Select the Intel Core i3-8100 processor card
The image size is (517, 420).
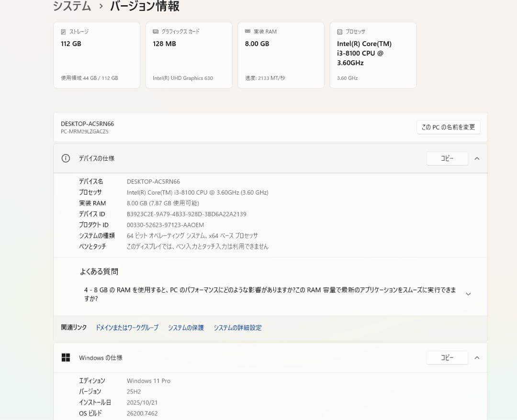point(373,55)
